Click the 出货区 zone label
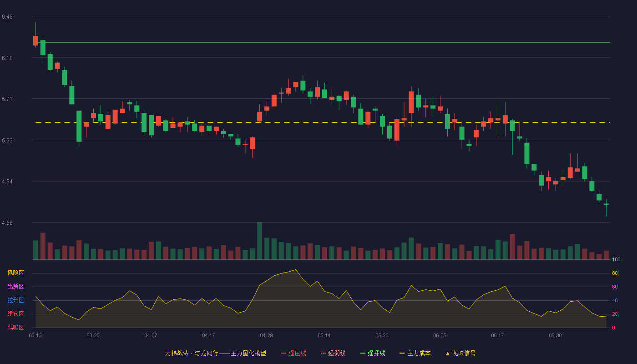 click(15, 287)
